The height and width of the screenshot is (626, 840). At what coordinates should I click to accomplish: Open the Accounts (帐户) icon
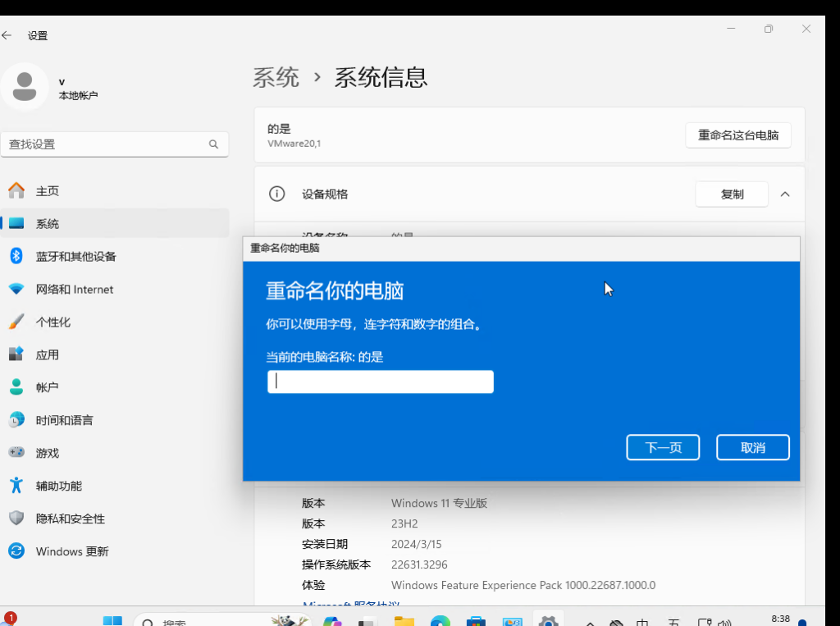tap(16, 387)
